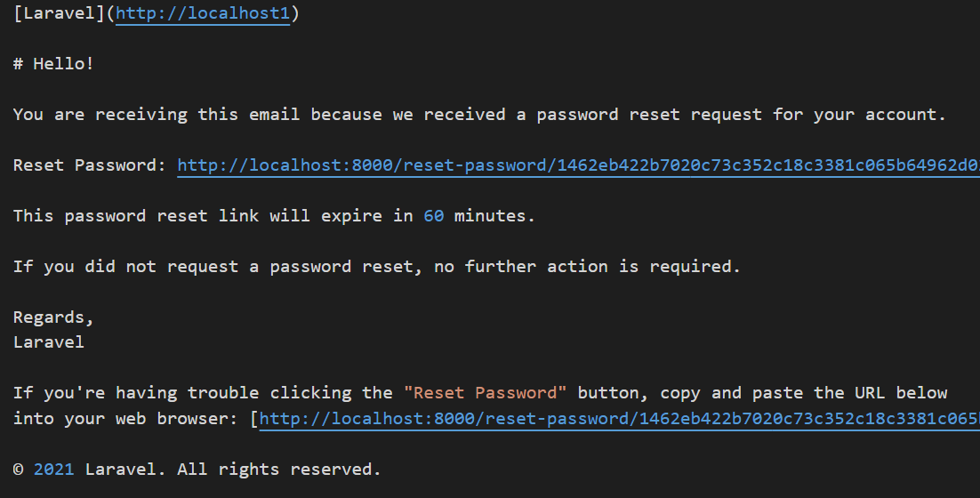Click the highlighted number 60
Viewport: 980px width, 498px height.
pos(434,216)
